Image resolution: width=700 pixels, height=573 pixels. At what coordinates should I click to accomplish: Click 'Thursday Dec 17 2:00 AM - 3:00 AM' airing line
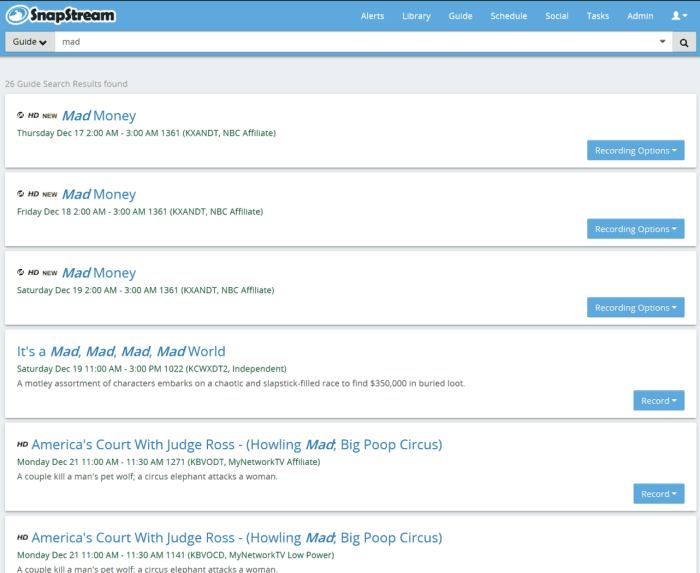[x=146, y=133]
